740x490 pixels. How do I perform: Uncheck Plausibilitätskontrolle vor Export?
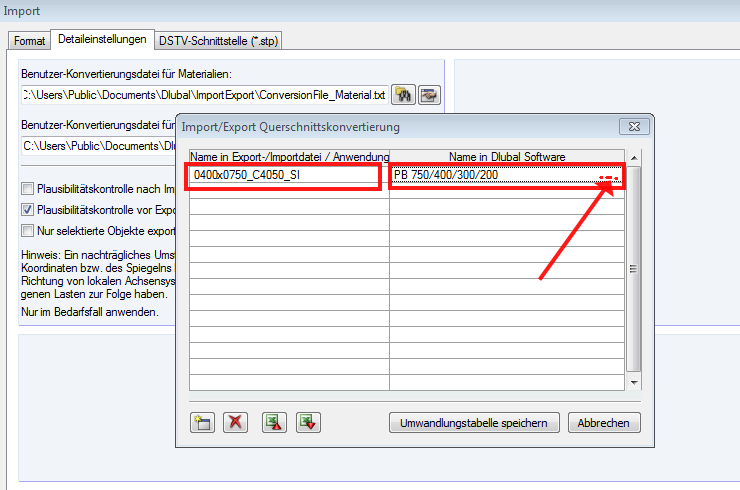27,210
